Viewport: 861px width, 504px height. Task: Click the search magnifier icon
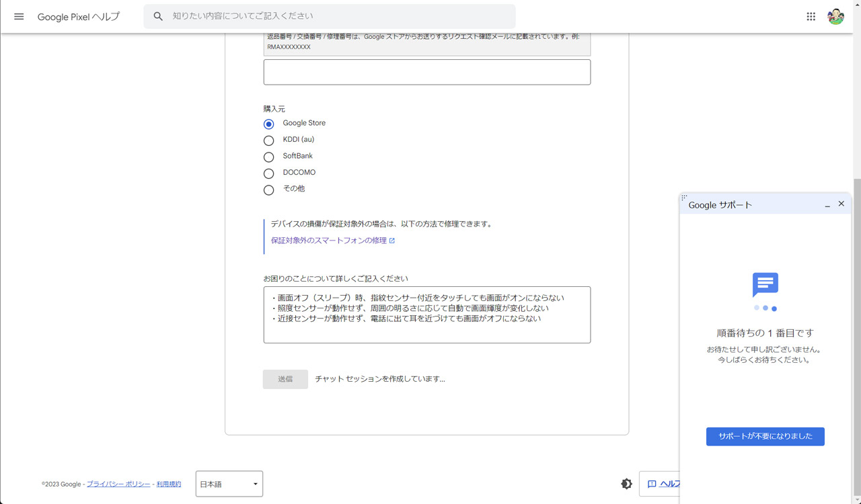click(x=157, y=15)
